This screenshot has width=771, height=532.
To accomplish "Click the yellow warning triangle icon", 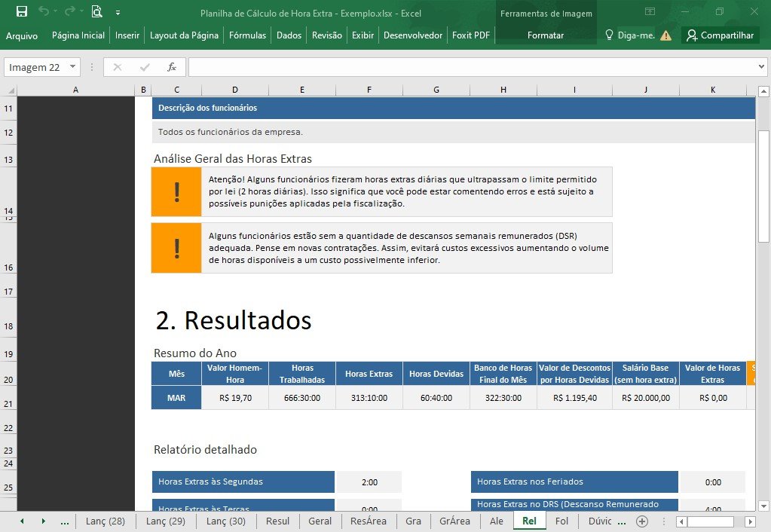I will coord(665,35).
